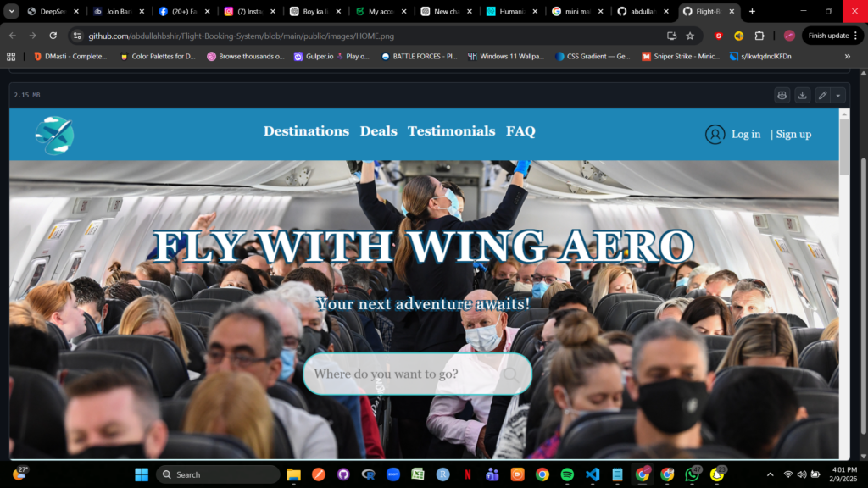Open File Explorer from the taskbar
Viewport: 868px width, 488px height.
pyautogui.click(x=293, y=474)
